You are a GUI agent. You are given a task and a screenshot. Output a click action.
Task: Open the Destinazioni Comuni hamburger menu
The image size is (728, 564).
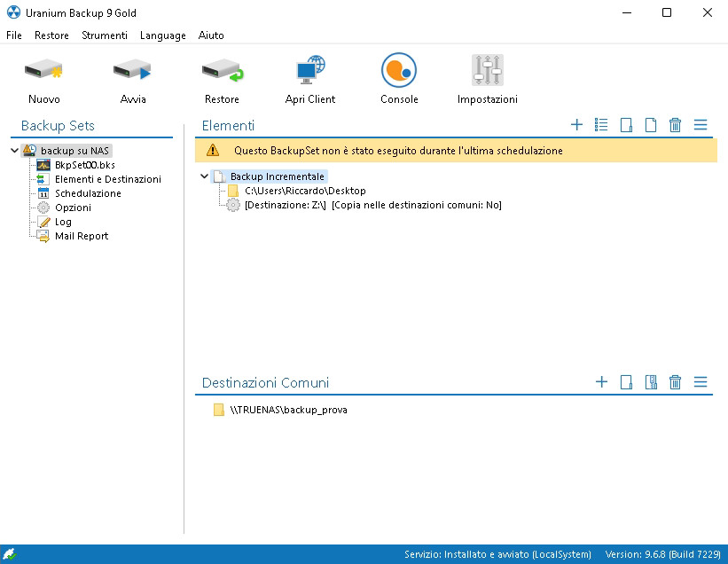(701, 381)
